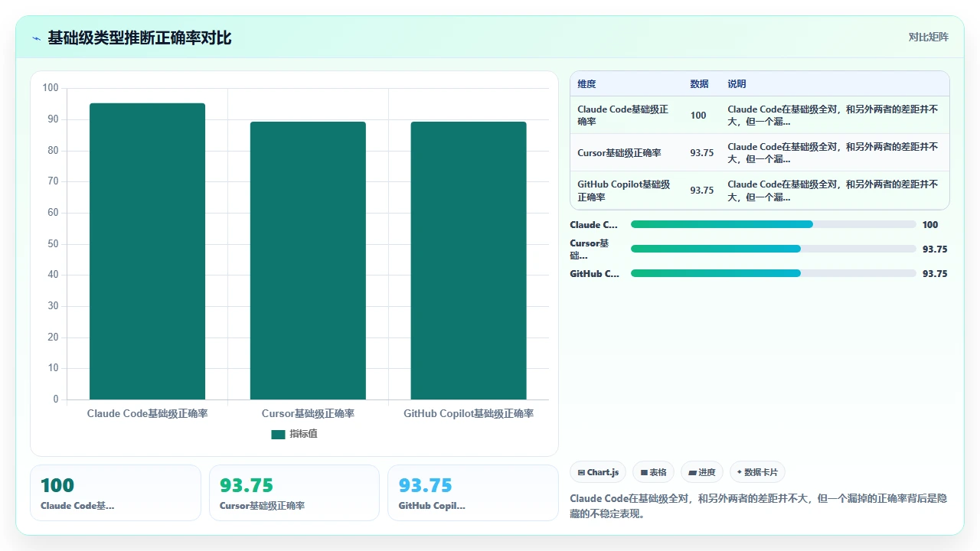Click the x-axis label Claude Code基础级正确率
This screenshot has height=551, width=980.
point(147,413)
